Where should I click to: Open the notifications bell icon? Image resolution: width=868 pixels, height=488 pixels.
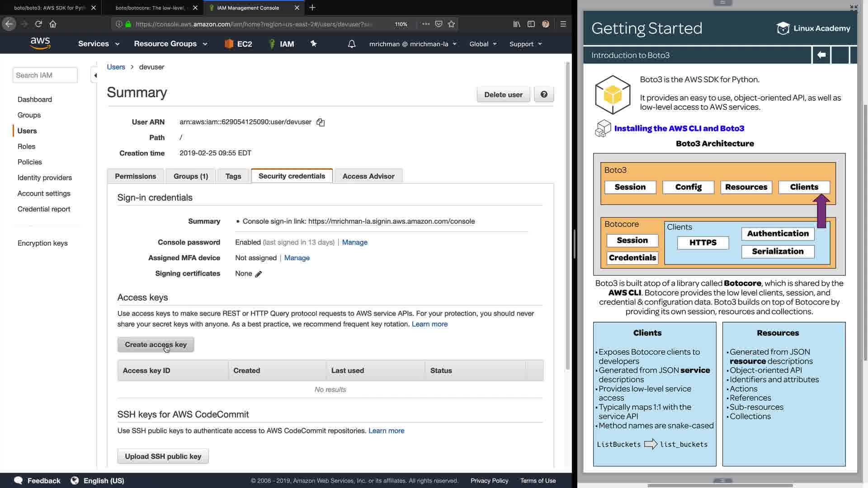351,44
